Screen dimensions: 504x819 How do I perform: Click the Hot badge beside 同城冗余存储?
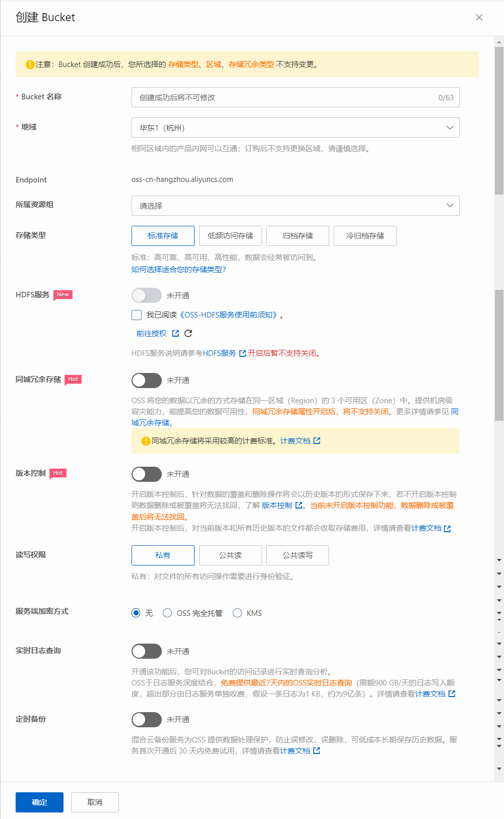73,380
